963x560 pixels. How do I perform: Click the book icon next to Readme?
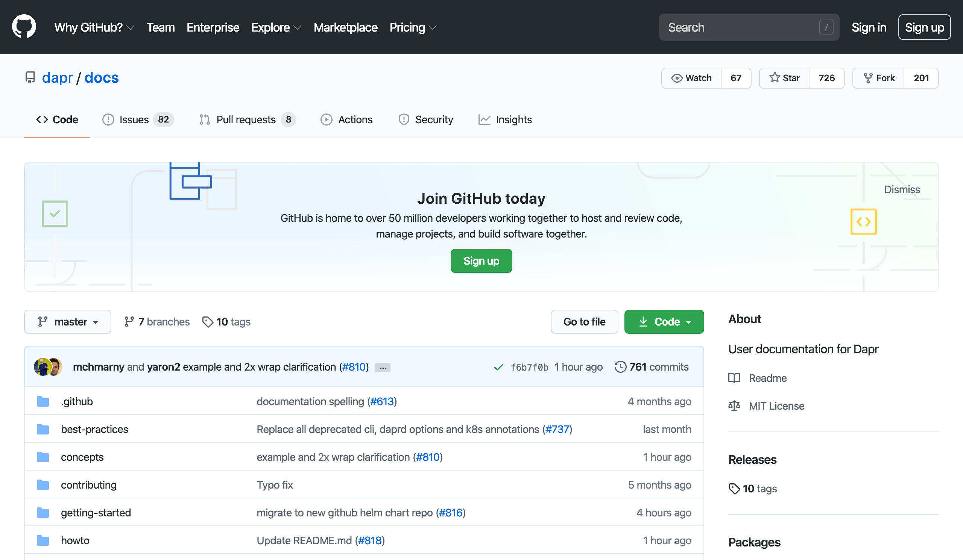[734, 378]
